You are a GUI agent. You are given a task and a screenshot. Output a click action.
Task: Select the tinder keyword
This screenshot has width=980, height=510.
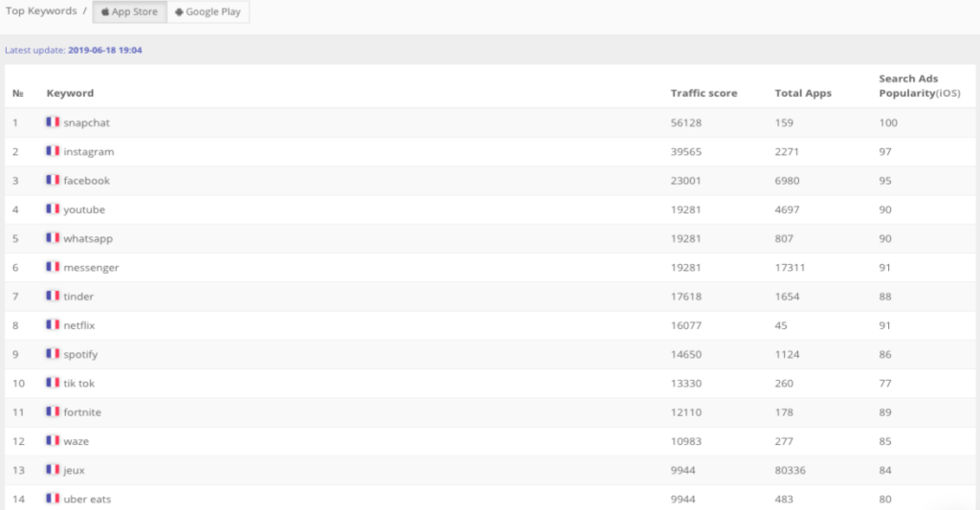pos(78,297)
